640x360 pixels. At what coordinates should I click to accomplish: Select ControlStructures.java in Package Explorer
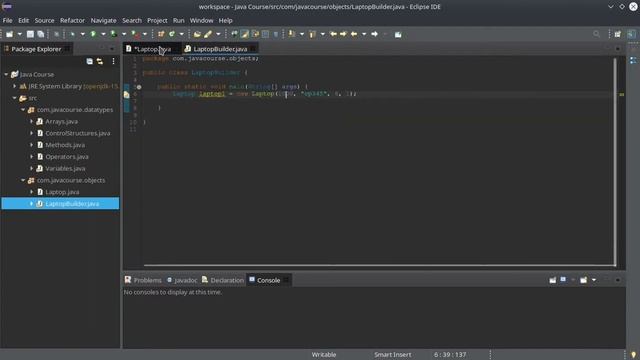(x=78, y=133)
